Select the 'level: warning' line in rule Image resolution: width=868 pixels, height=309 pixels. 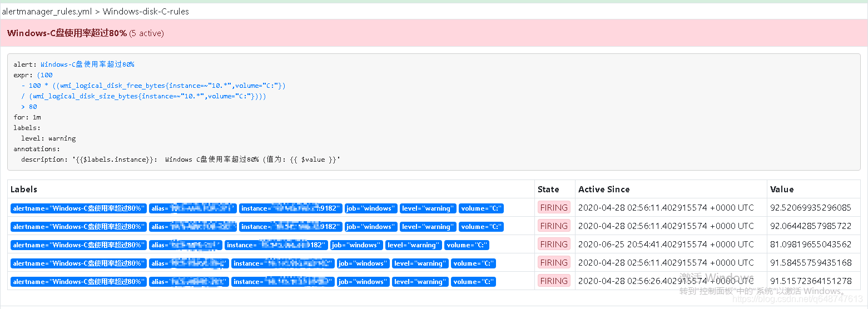[48, 138]
